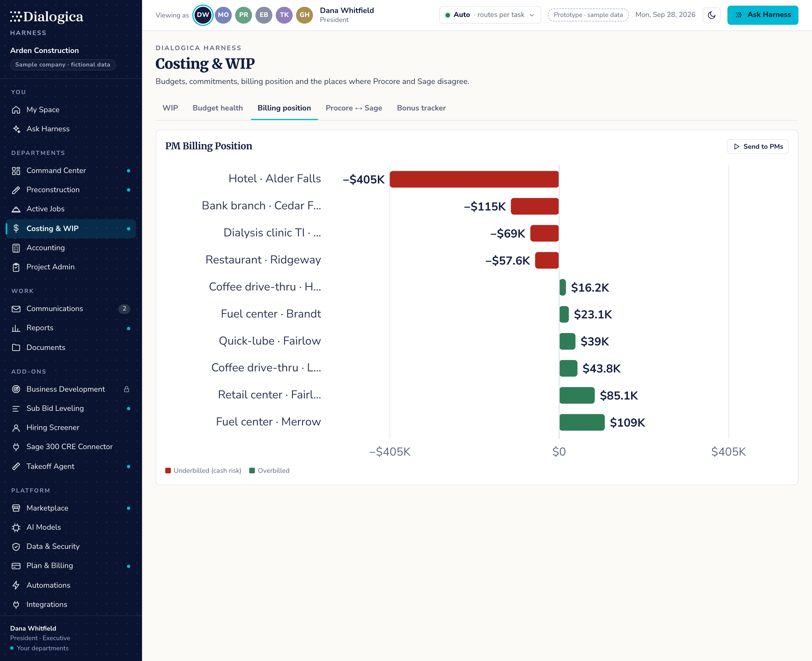Image resolution: width=812 pixels, height=661 pixels.
Task: Select the DW user avatar
Action: click(x=203, y=15)
